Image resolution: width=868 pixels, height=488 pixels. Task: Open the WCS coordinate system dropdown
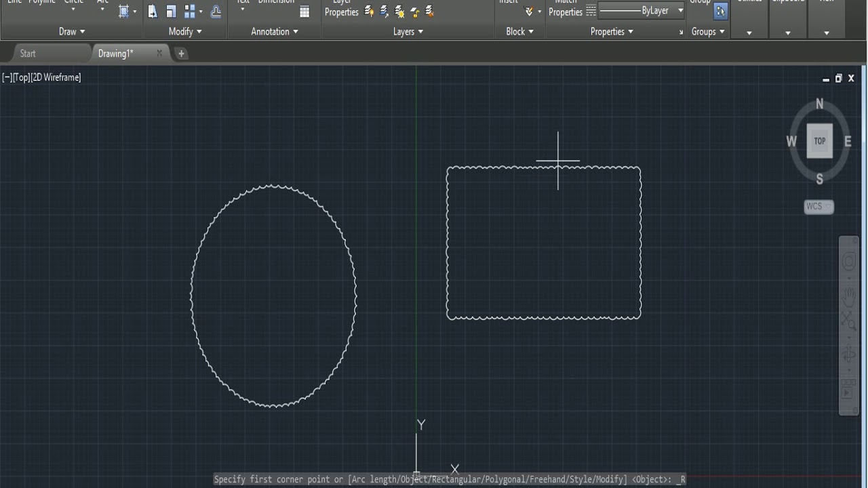[x=818, y=207]
